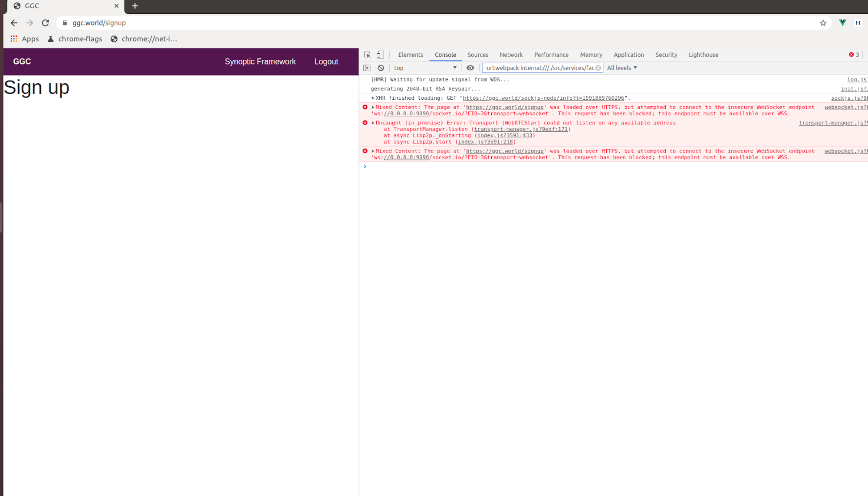Image resolution: width=868 pixels, height=496 pixels.
Task: Clear the console filter text field
Action: click(598, 68)
